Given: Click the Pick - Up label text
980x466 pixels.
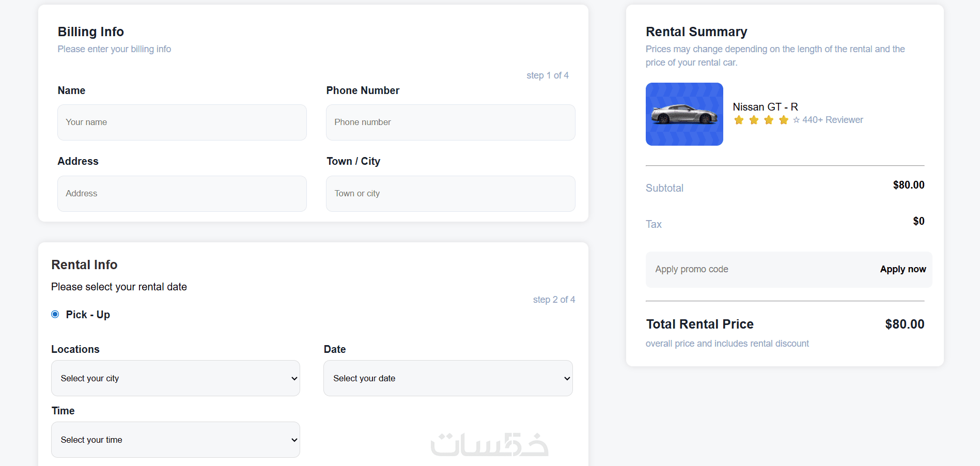Looking at the screenshot, I should pos(88,315).
